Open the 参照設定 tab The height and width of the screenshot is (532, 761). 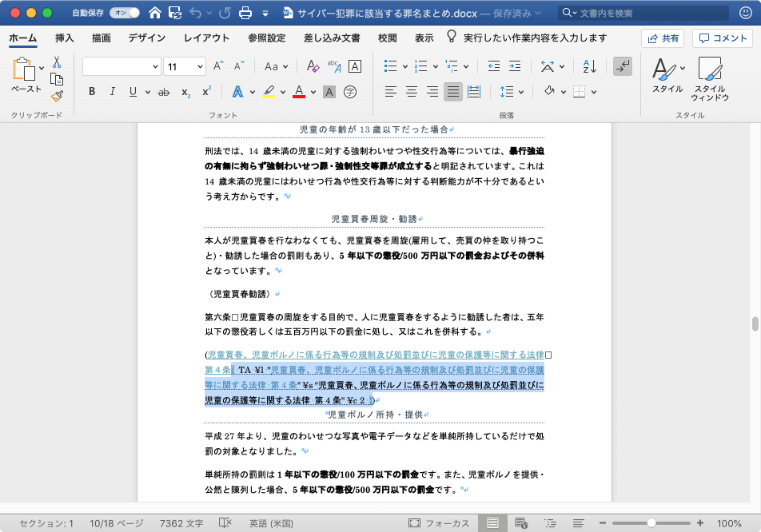click(266, 38)
